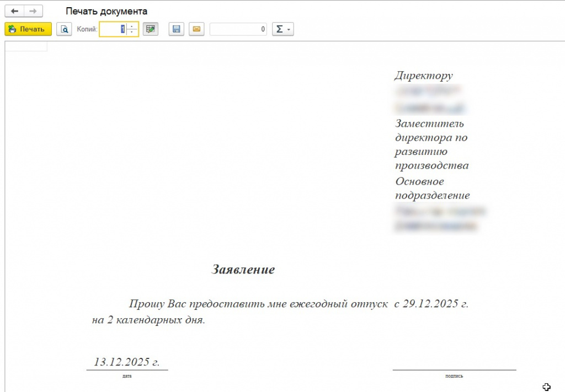Viewport: 565px width, 392px height.
Task: Click the Основное подразделение text
Action: (433, 188)
